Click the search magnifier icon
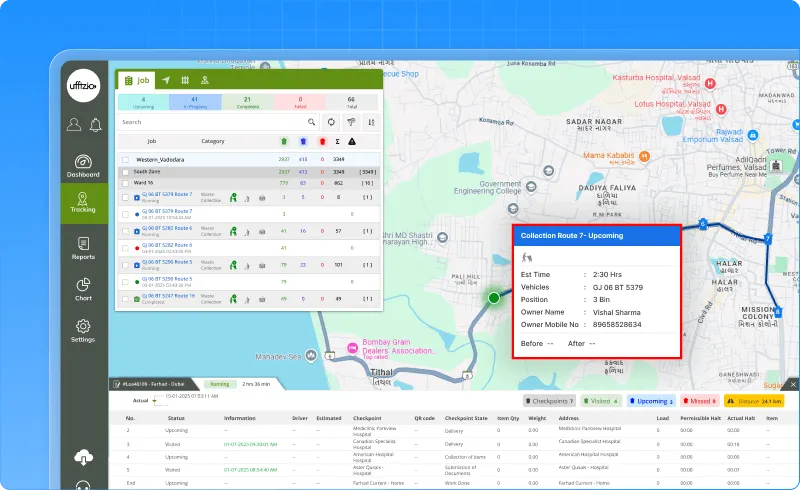 pyautogui.click(x=312, y=122)
